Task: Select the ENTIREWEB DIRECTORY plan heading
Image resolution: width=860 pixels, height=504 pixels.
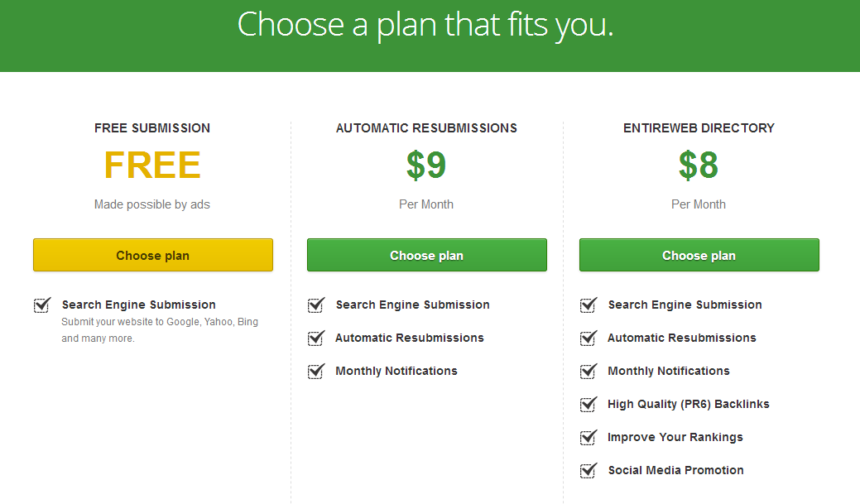Action: tap(699, 127)
